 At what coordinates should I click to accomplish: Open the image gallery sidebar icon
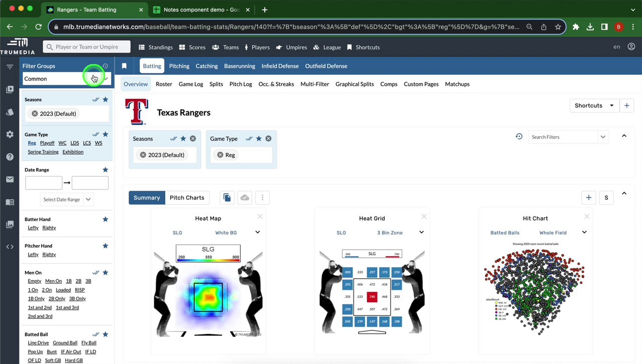10,224
